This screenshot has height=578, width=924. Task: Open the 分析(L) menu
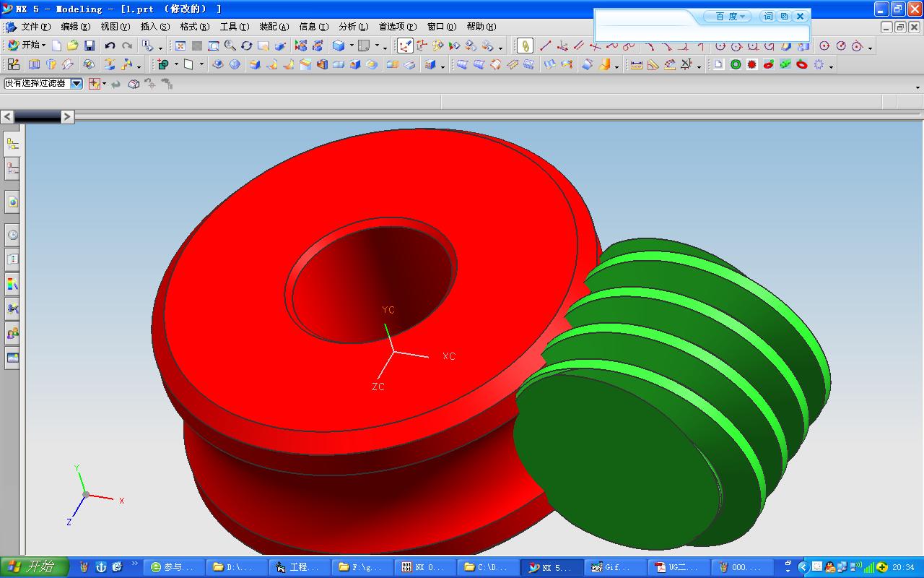coord(354,27)
